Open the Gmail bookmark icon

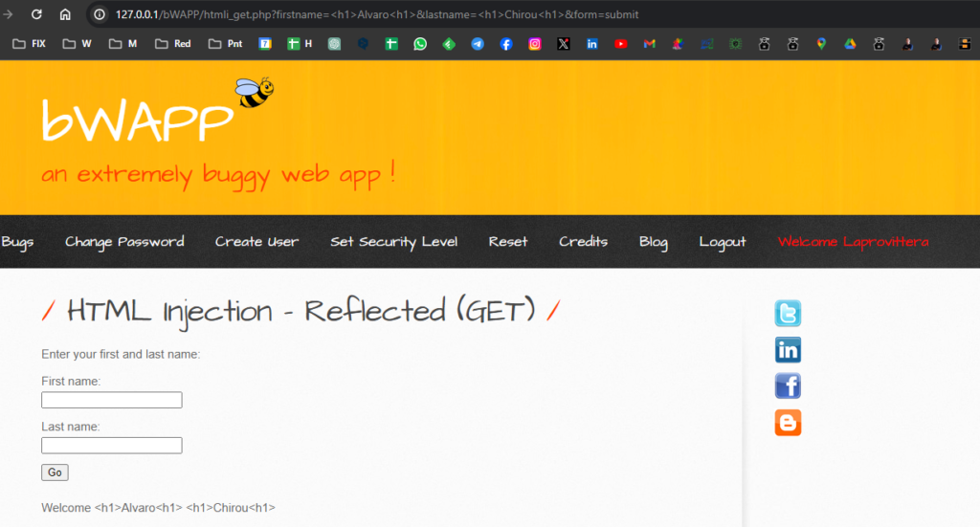[x=650, y=44]
